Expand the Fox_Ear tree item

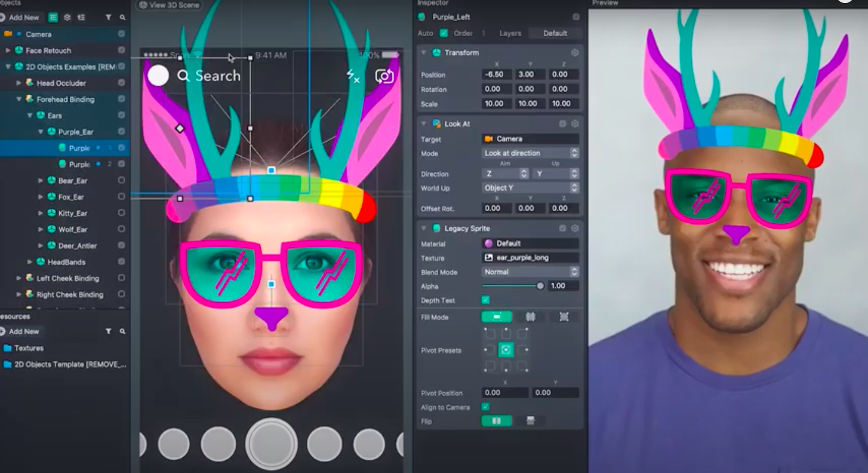pos(41,197)
